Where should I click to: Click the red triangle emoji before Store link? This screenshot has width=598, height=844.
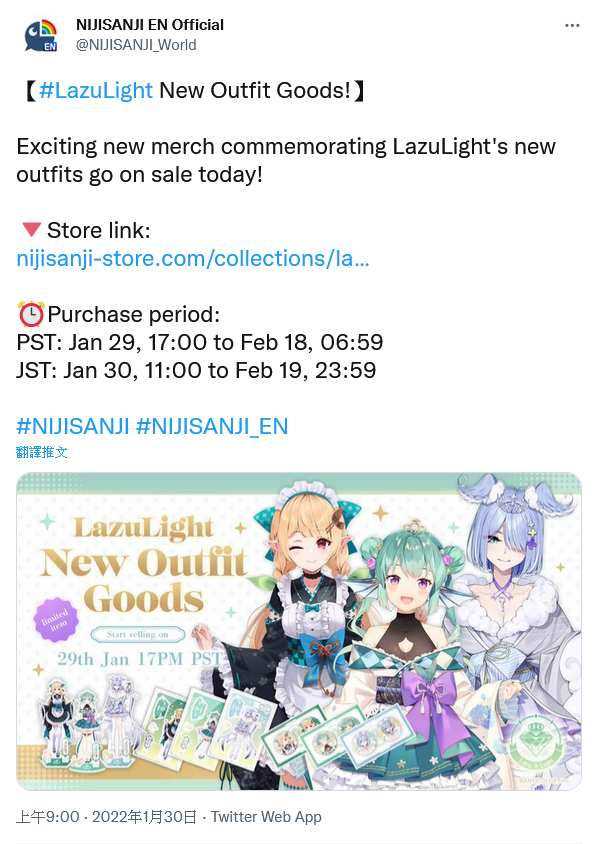click(x=31, y=230)
